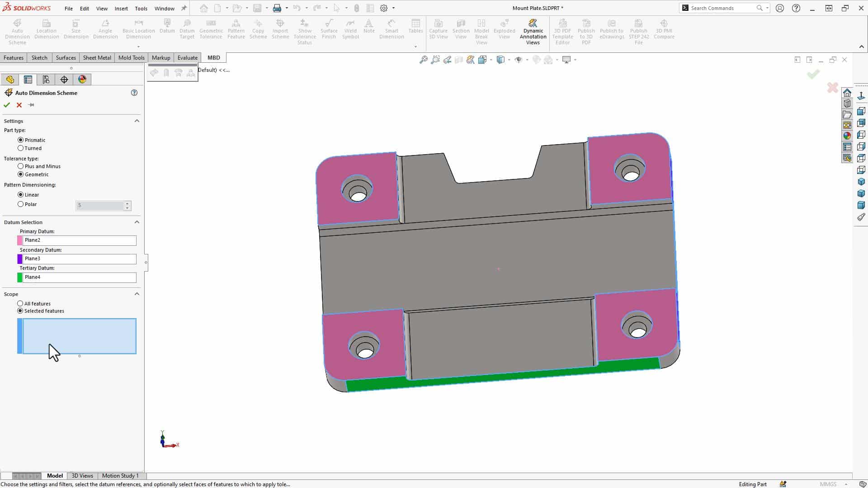Open Dynamic Annotation Views
Image resolution: width=868 pixels, height=488 pixels.
pos(533,28)
